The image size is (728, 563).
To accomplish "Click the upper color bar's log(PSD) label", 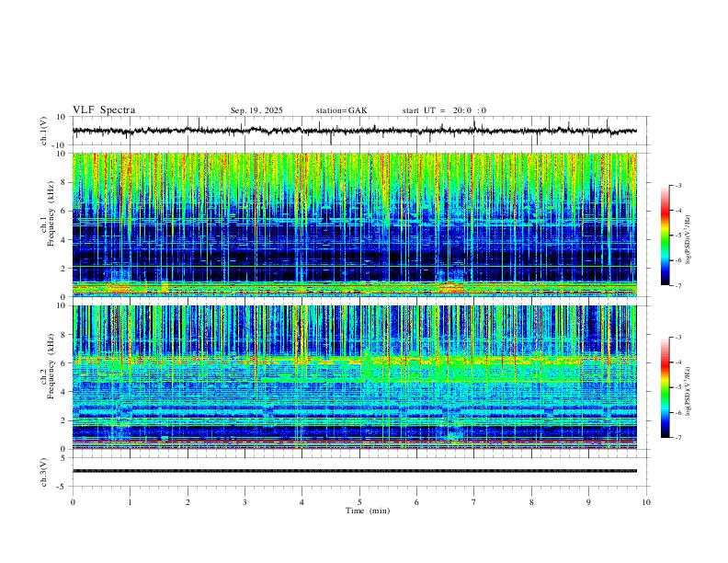I will click(x=688, y=240).
